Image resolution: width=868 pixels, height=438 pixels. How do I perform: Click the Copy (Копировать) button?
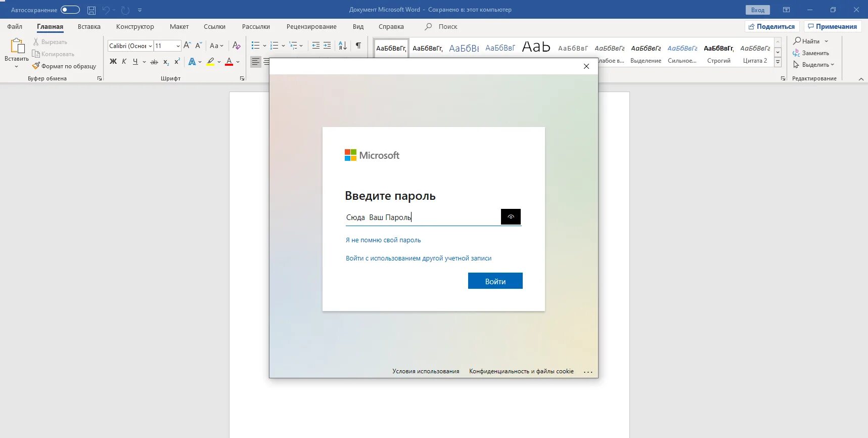pyautogui.click(x=53, y=54)
